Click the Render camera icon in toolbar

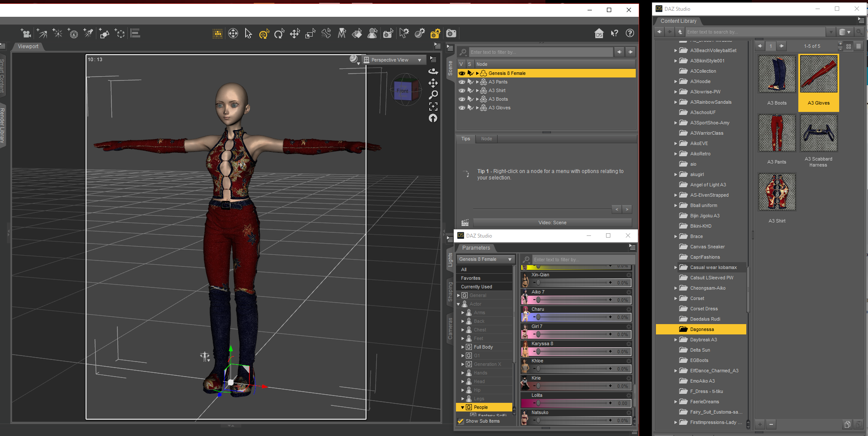(451, 33)
